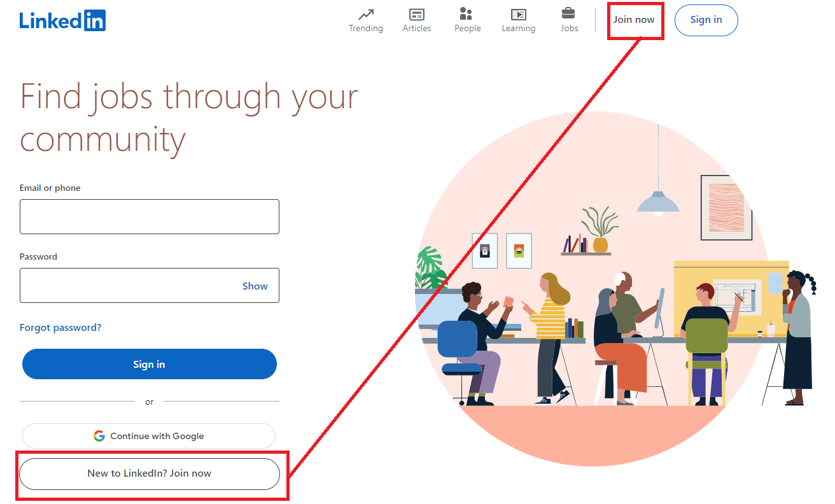The height and width of the screenshot is (504, 835).
Task: Focus the Password input field
Action: pyautogui.click(x=127, y=286)
